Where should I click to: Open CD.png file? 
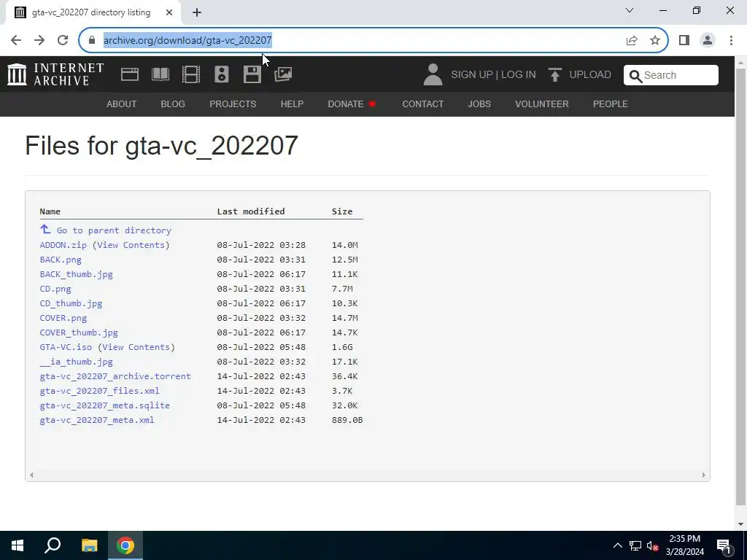[55, 289]
